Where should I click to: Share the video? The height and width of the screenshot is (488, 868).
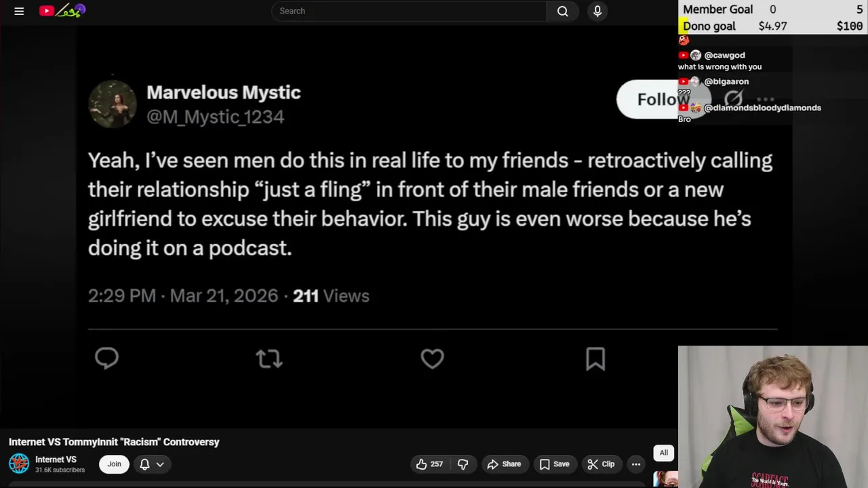pos(504,464)
